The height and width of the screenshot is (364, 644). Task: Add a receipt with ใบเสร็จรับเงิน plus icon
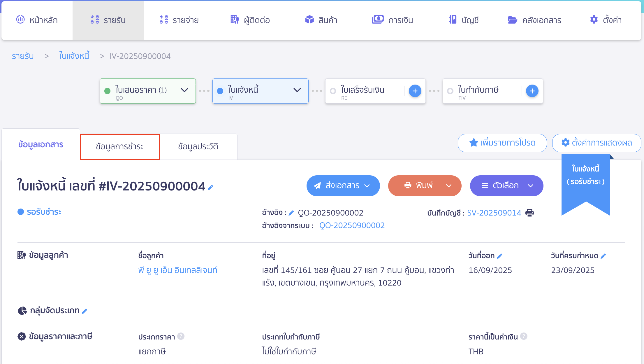pyautogui.click(x=415, y=91)
